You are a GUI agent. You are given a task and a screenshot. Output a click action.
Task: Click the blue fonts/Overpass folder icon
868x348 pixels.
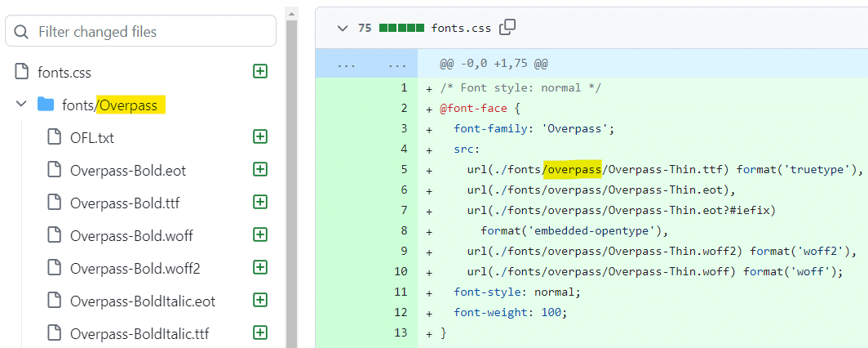[46, 105]
